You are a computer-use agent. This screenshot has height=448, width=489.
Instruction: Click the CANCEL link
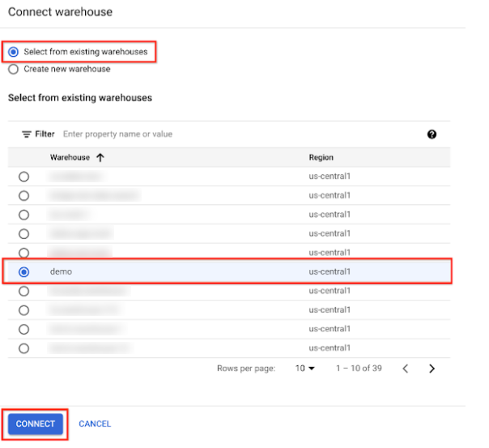95,424
